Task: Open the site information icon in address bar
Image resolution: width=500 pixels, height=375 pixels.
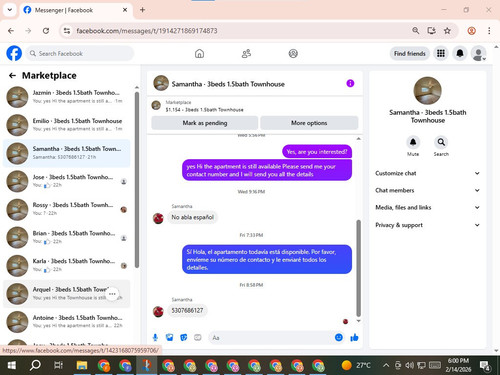Action: click(x=67, y=31)
